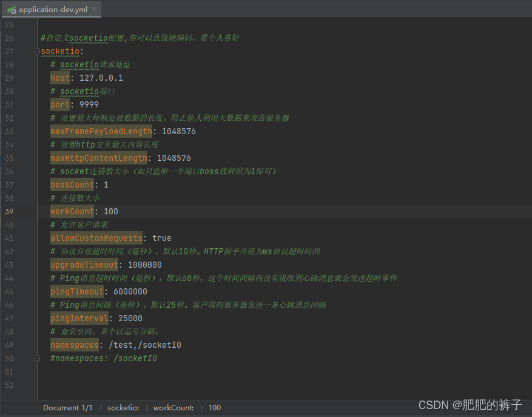Collapse the socketio block fold marker

pos(37,51)
